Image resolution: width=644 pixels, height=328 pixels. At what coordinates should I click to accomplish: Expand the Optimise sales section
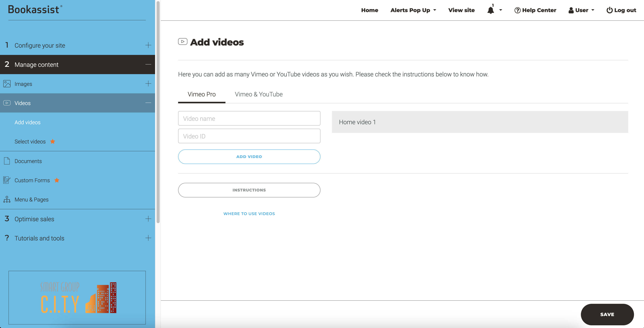[148, 219]
